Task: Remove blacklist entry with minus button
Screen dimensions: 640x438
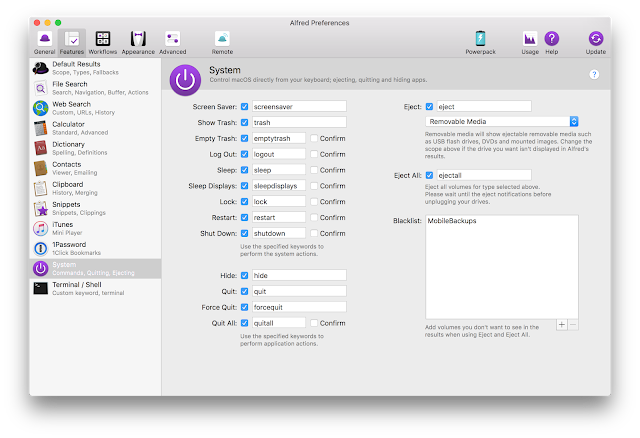Action: (x=573, y=325)
